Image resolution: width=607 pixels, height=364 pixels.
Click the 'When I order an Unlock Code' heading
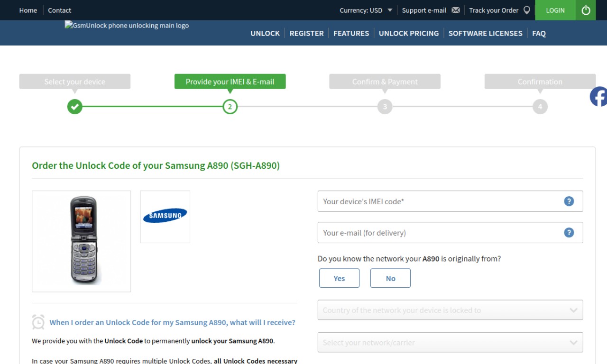[x=173, y=322]
